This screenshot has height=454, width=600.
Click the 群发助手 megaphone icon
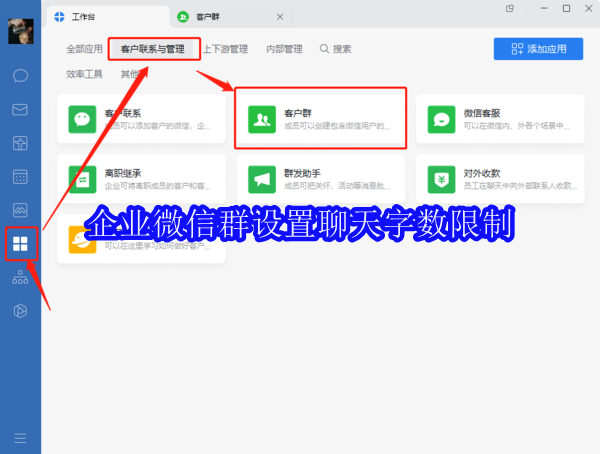point(262,180)
